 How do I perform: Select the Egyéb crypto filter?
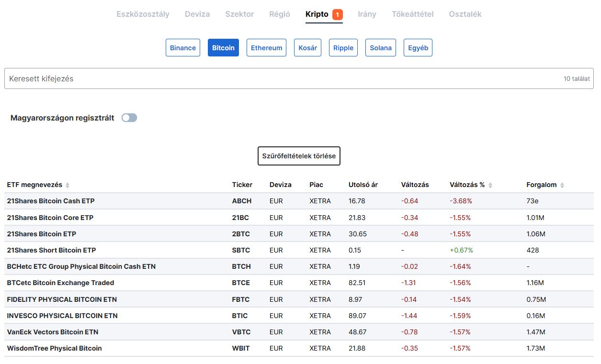coord(418,48)
